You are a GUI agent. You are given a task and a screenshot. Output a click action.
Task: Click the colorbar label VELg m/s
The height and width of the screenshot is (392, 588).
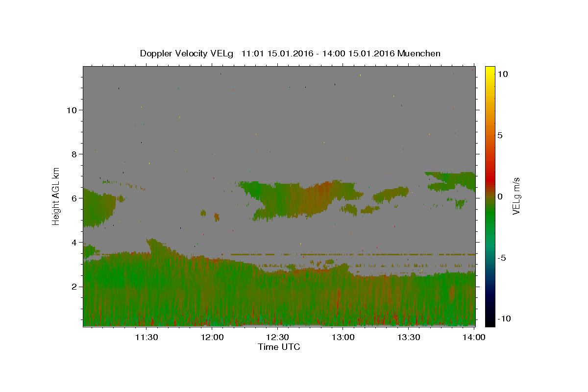516,196
